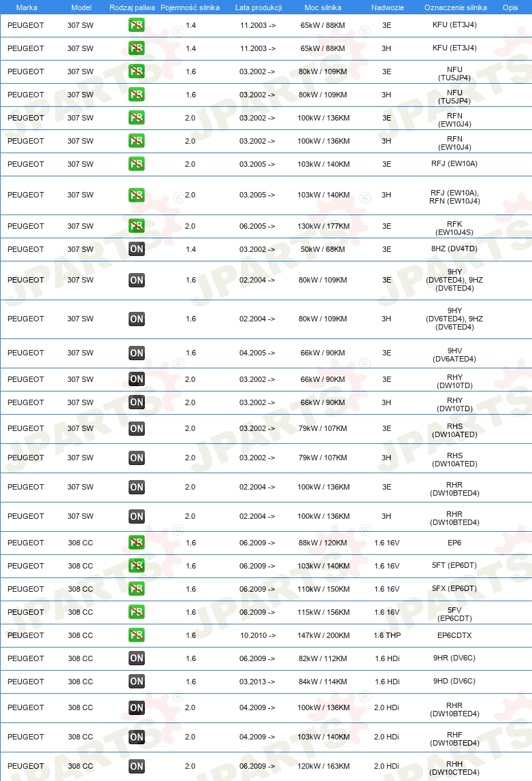Click the Opis column header

click(510, 7)
